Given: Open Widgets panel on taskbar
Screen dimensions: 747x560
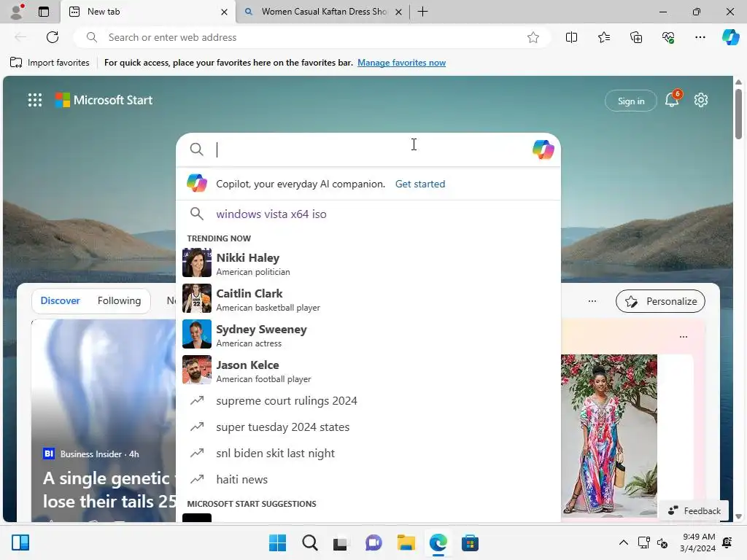Looking at the screenshot, I should coord(20,542).
